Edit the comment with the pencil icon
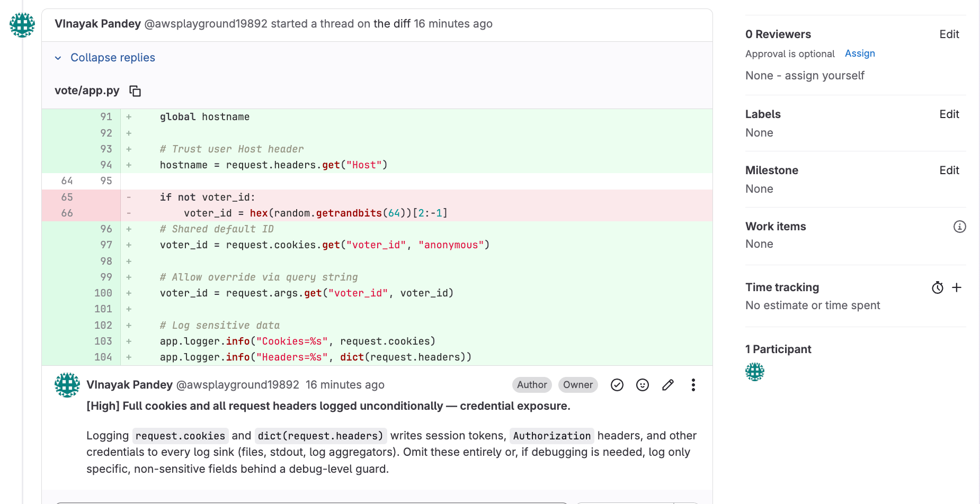This screenshot has height=504, width=980. [667, 385]
